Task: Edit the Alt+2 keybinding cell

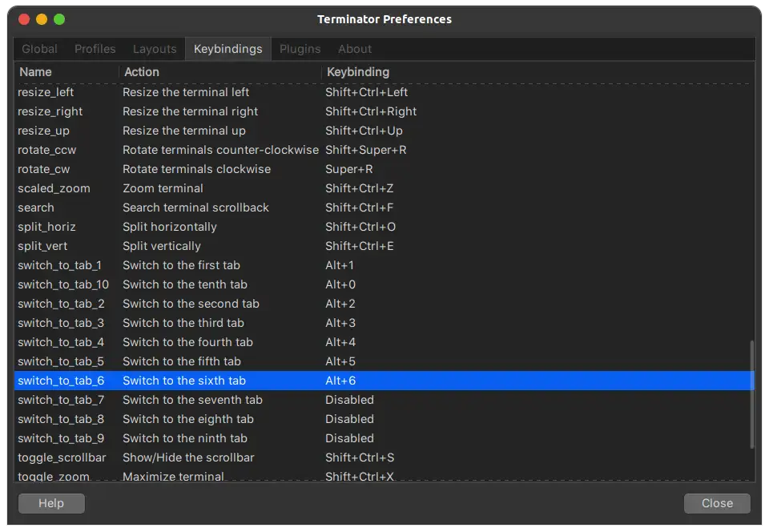Action: tap(340, 304)
